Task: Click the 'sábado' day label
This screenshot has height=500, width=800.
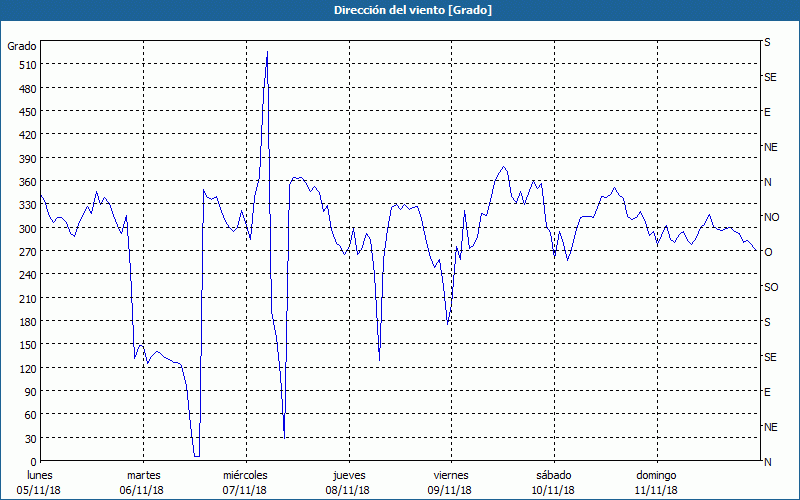Action: [554, 476]
